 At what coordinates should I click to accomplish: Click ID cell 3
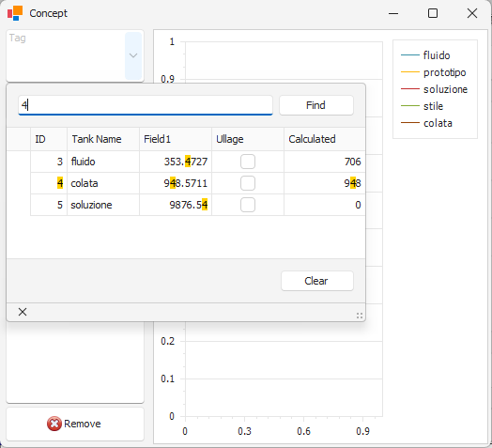49,162
